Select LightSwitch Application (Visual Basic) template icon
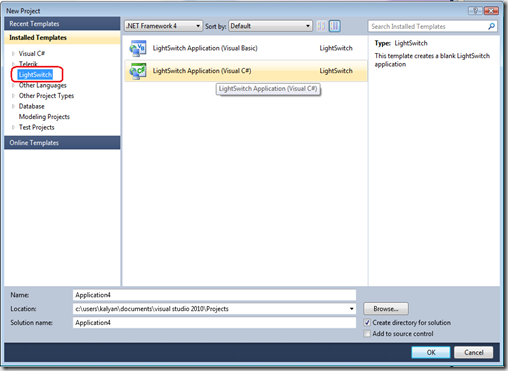The image size is (508, 371). point(138,48)
